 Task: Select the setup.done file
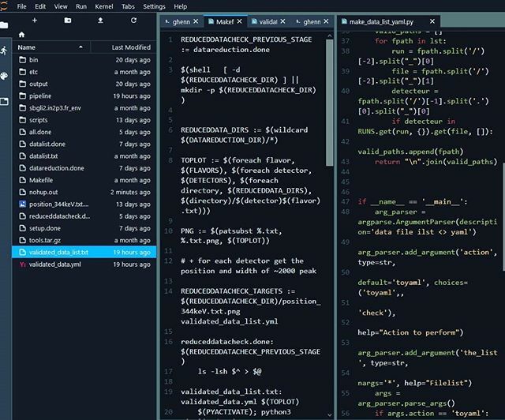click(84, 228)
